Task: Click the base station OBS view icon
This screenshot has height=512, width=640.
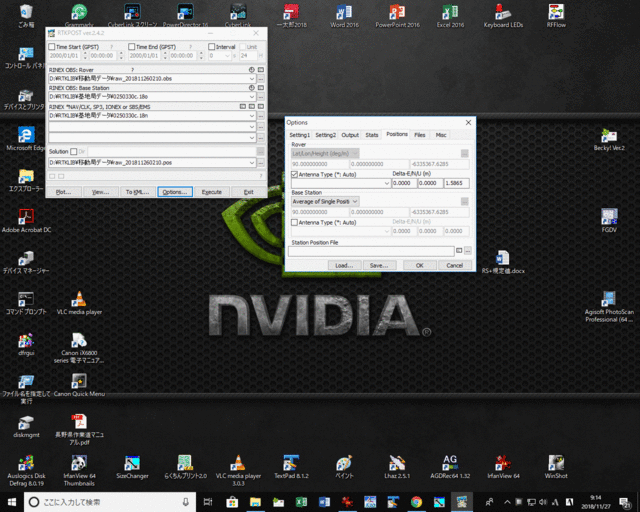Action: (260, 88)
